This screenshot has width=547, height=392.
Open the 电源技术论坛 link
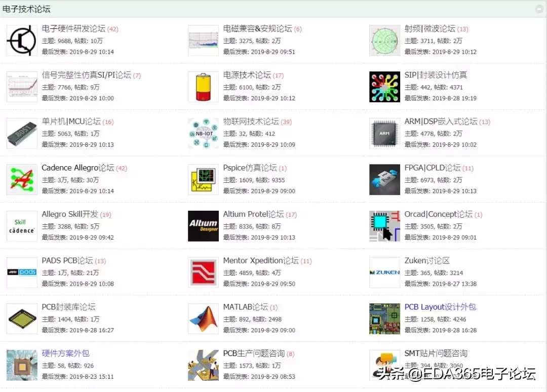click(247, 75)
